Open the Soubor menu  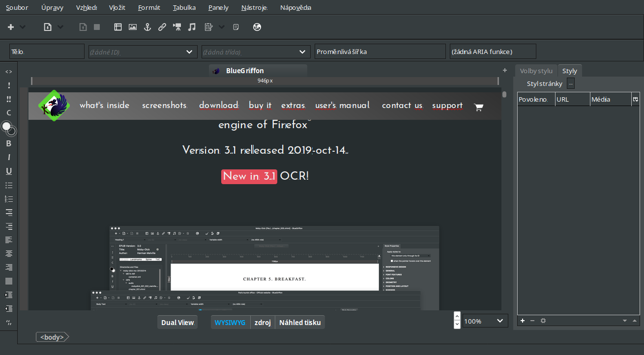17,7
